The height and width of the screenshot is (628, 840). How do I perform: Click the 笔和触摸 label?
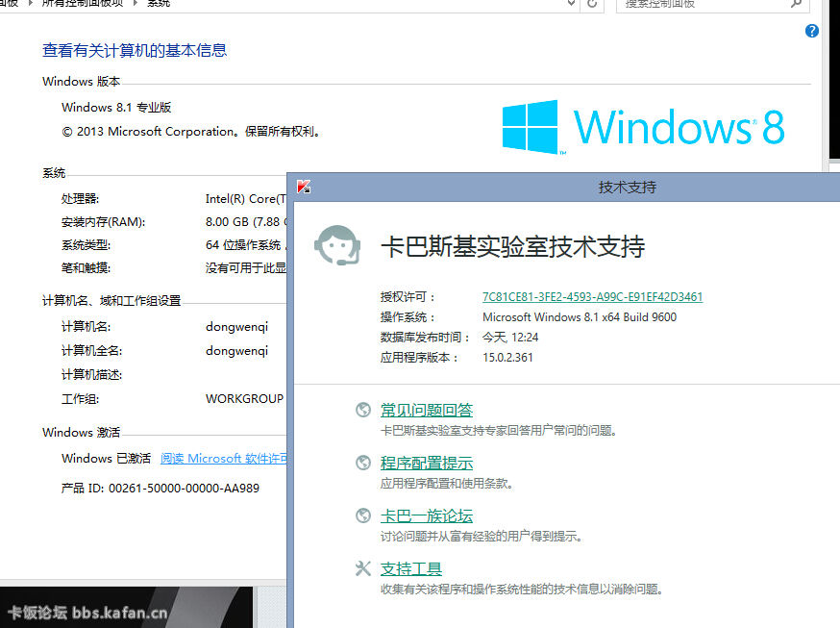pos(86,268)
